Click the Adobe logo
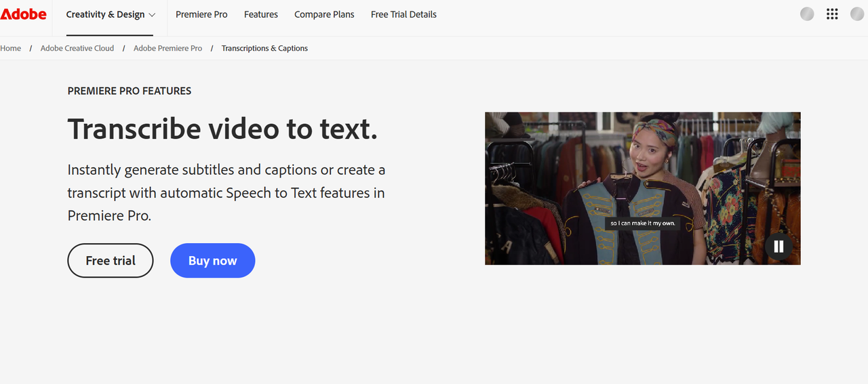868x384 pixels. pyautogui.click(x=23, y=14)
